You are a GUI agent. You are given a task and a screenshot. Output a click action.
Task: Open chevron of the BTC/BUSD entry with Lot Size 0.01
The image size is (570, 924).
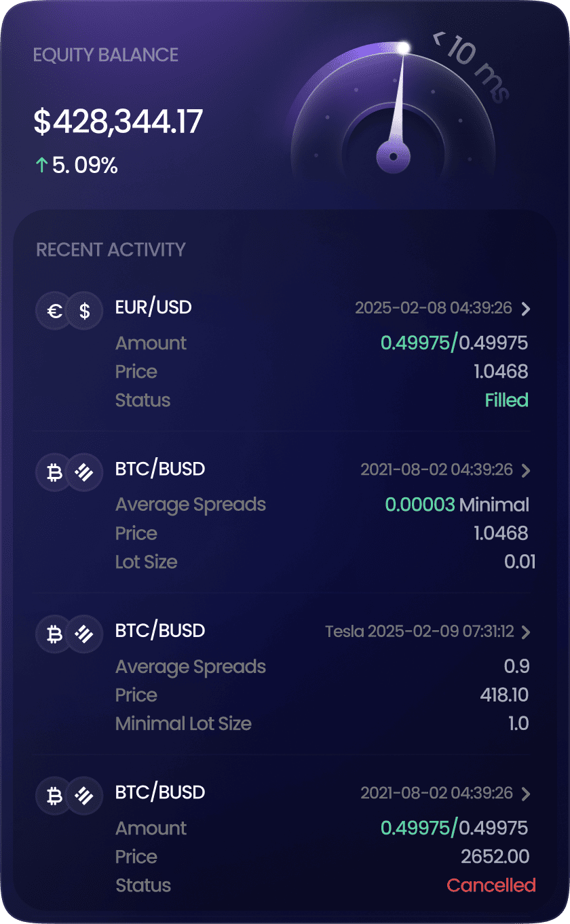pos(526,470)
